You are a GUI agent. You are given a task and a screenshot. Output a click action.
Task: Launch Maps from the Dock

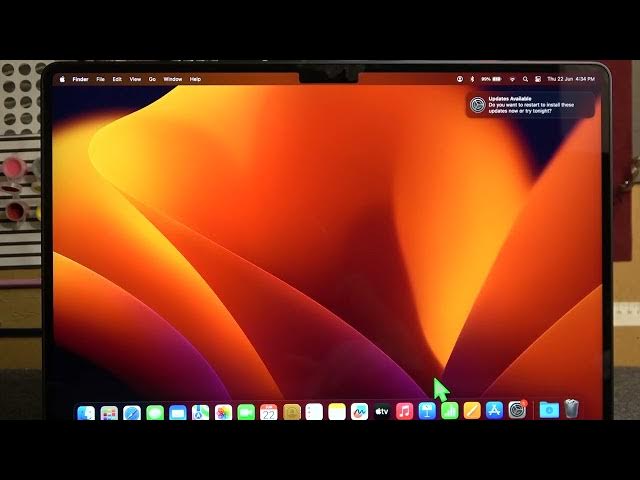coord(200,412)
